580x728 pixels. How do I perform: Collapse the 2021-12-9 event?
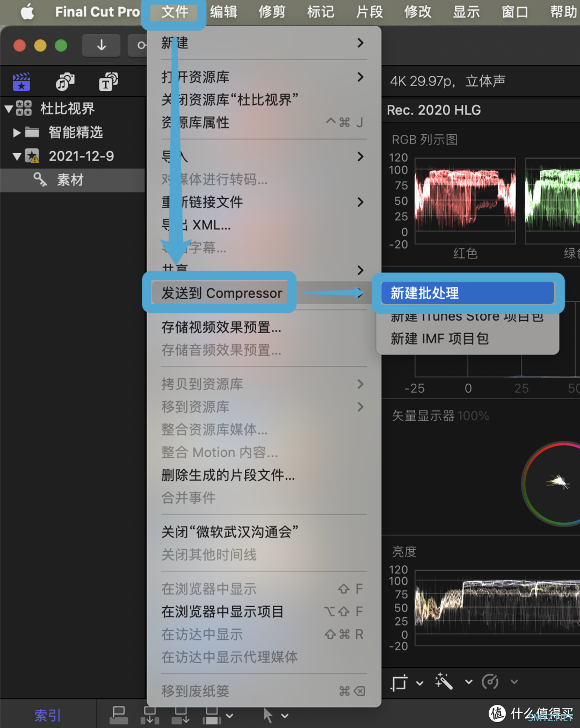click(x=17, y=156)
